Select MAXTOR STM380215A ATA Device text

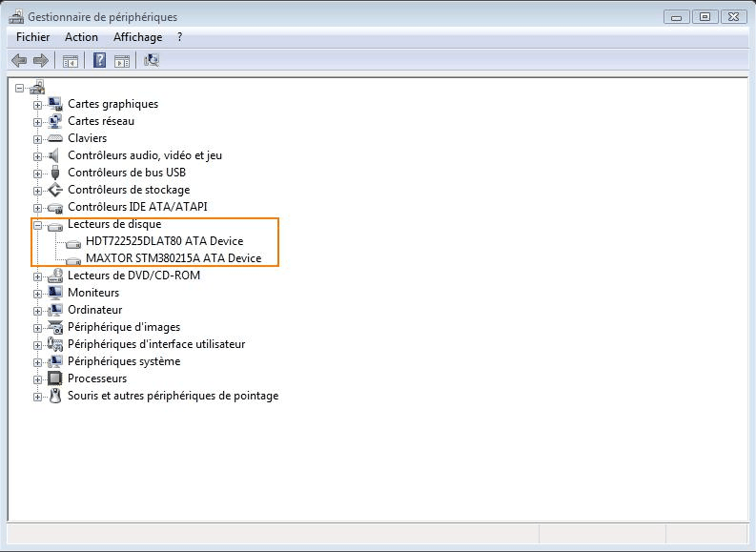[x=174, y=258]
